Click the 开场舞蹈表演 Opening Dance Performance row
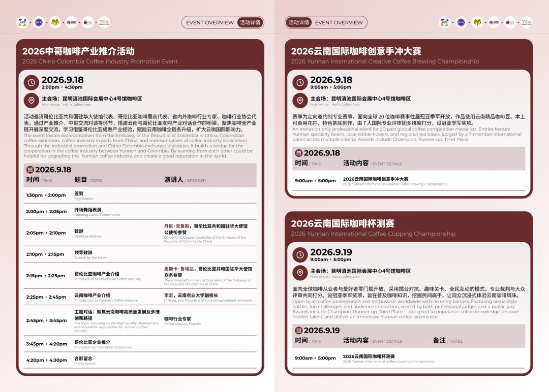This screenshot has height=392, width=549. tap(140, 212)
